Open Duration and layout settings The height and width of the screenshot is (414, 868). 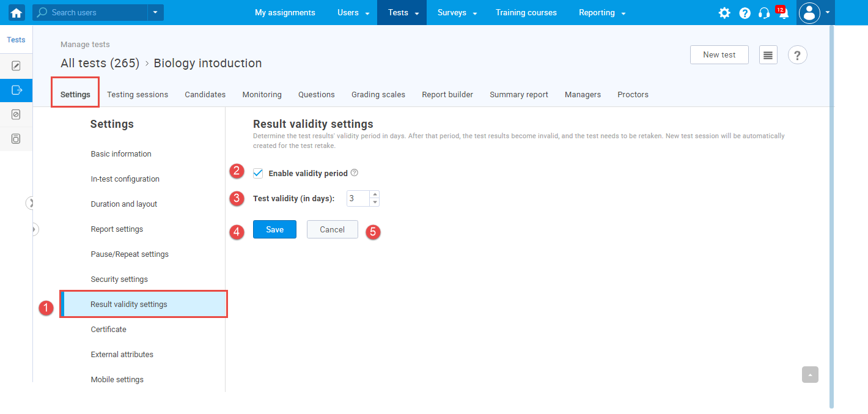point(124,204)
